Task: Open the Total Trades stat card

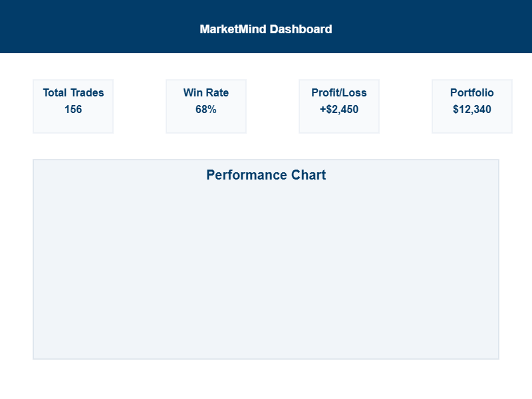Action: (x=73, y=124)
